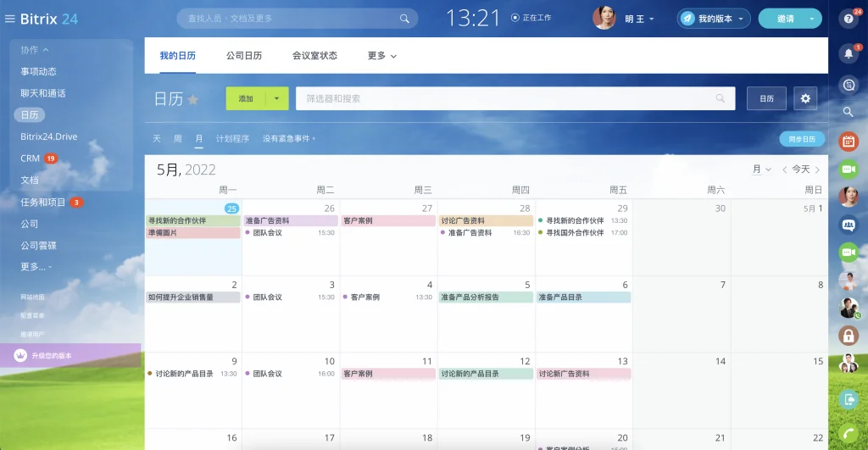Click the 邀请 invite button

tap(786, 19)
